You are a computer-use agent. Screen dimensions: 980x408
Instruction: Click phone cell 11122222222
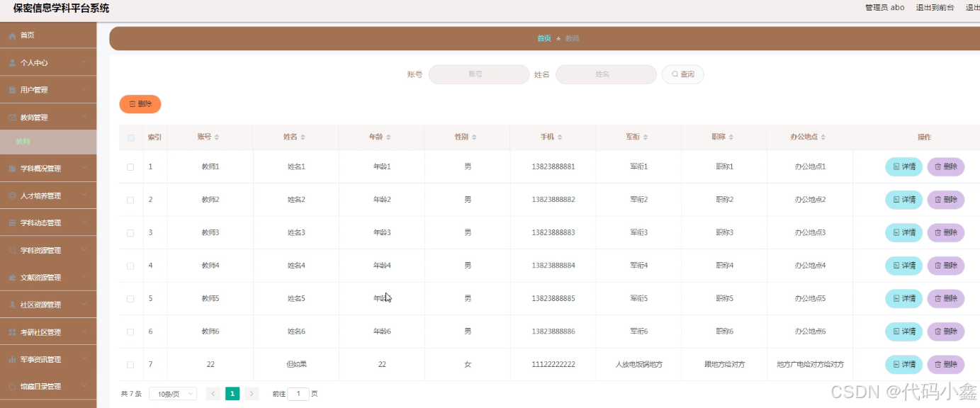pyautogui.click(x=553, y=364)
